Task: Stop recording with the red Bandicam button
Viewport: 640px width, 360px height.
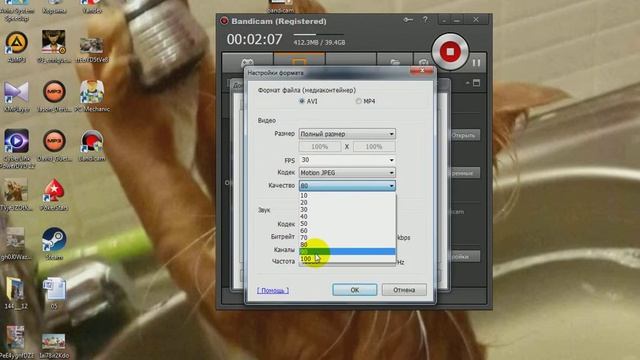Action: pos(450,52)
